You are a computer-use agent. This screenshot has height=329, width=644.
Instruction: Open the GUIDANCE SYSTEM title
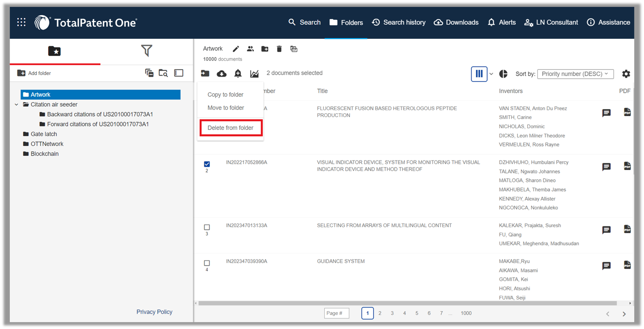[341, 261]
